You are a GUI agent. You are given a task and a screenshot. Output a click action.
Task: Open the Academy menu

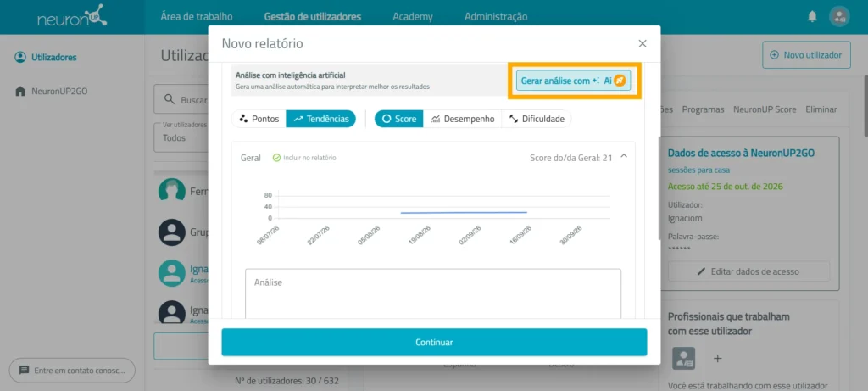pos(413,17)
